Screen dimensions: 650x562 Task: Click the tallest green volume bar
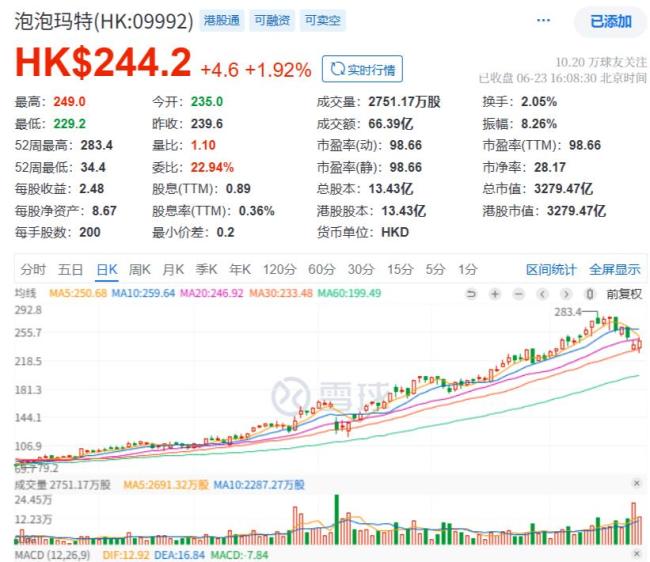pos(337,519)
